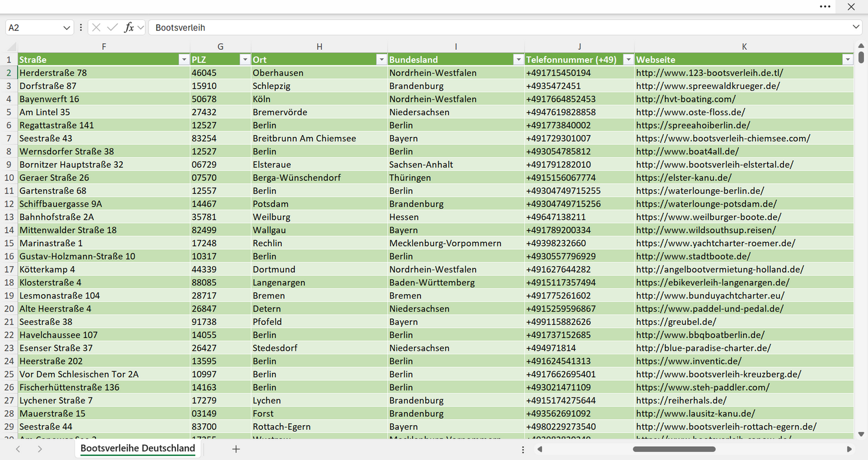The image size is (868, 460).
Task: Go to next sheet arrow
Action: [40, 449]
